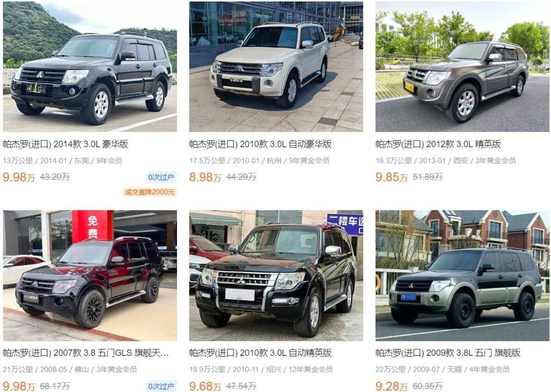The width and height of the screenshot is (551, 392).
Task: Open the white 2010 Pajero photo
Action: tap(276, 67)
